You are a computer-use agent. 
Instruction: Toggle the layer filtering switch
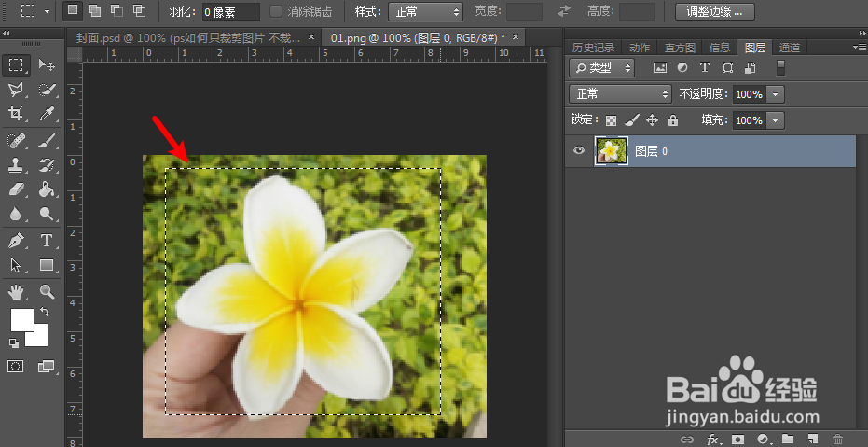coord(780,67)
